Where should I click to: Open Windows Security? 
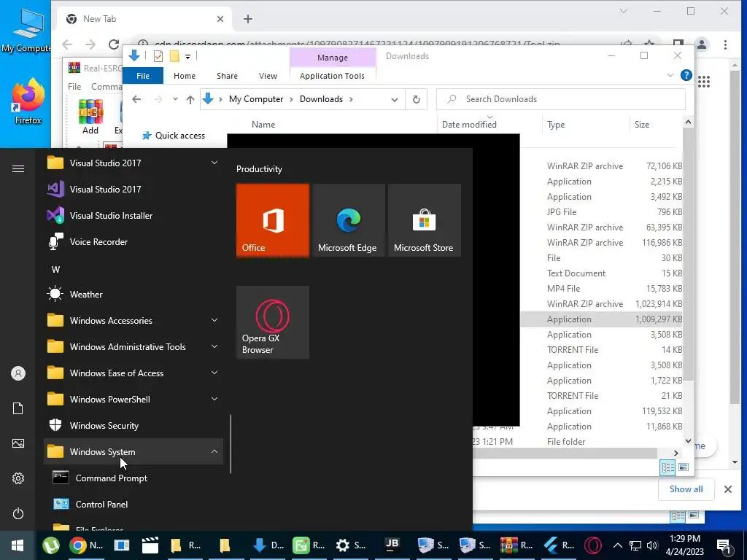coord(133,425)
